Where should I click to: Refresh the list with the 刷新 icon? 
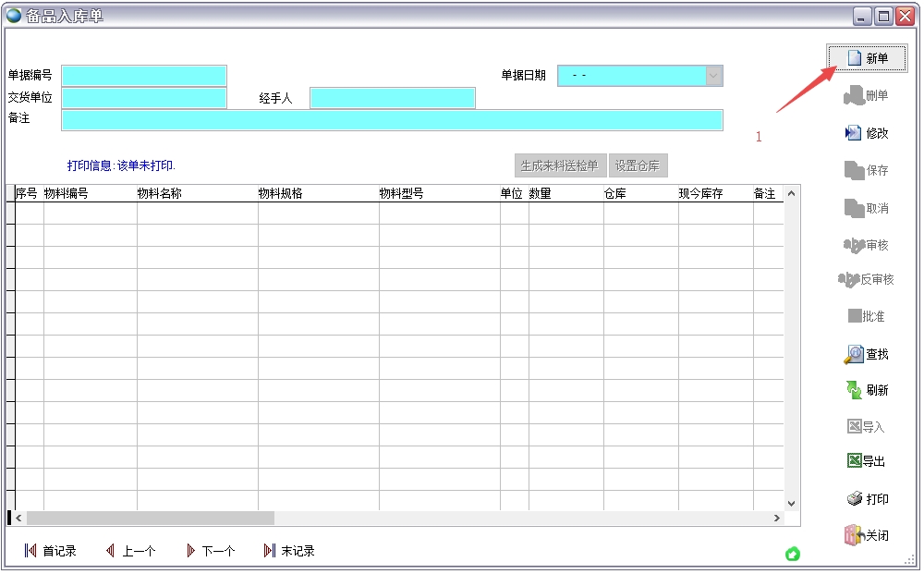tap(867, 389)
